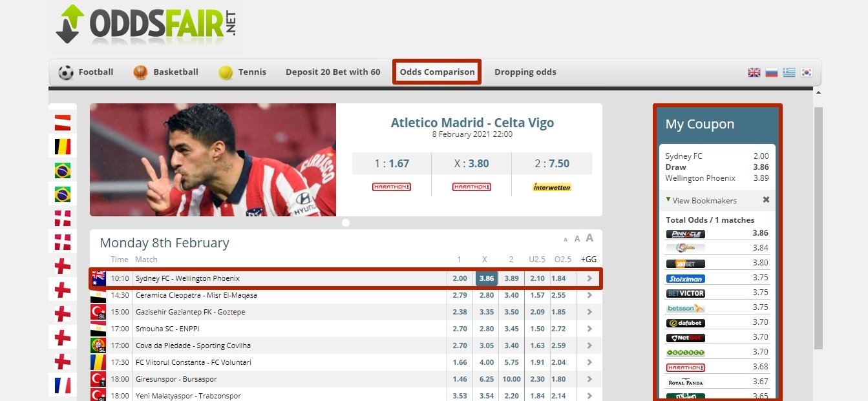This screenshot has height=401, width=868.
Task: Remove the selection from My Coupon
Action: tap(766, 200)
